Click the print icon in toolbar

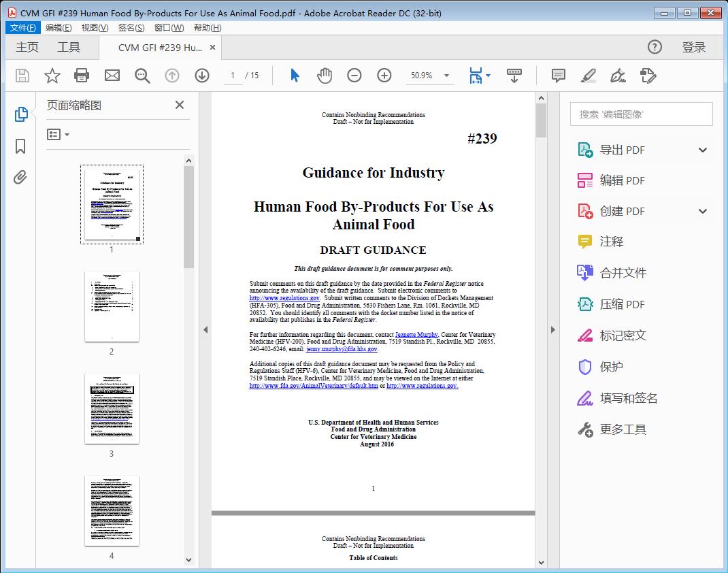click(82, 76)
